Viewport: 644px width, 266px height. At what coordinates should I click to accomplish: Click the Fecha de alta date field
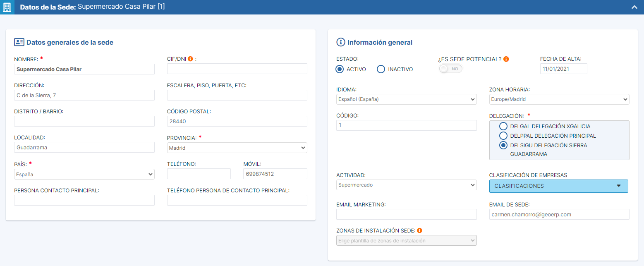pyautogui.click(x=563, y=69)
